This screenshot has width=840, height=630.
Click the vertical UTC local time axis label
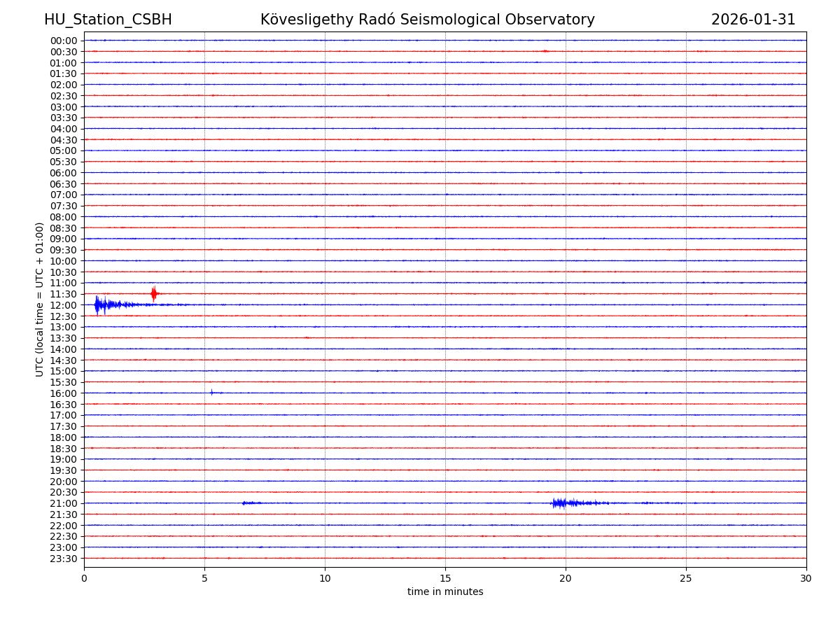coord(40,299)
